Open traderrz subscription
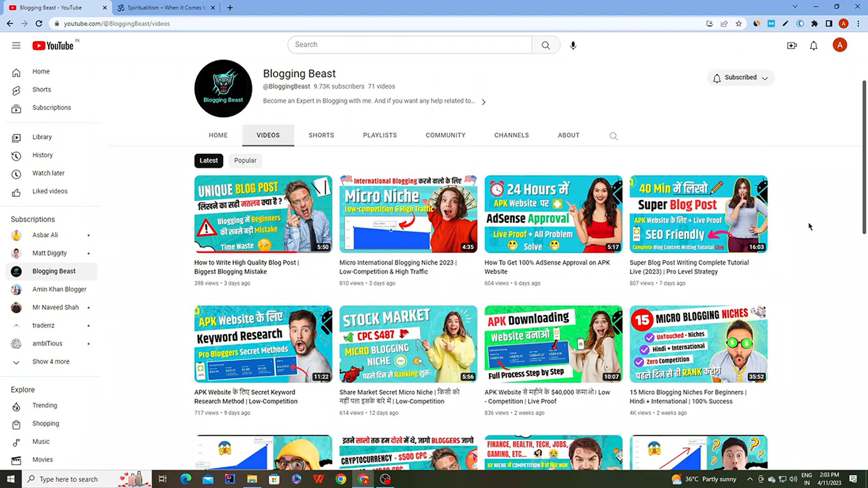 click(51, 326)
